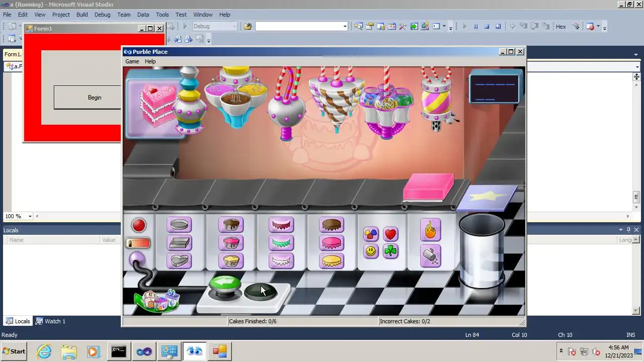Click the Value column header in Locals
Screen dimensions: 644x362
pyautogui.click(x=109, y=240)
